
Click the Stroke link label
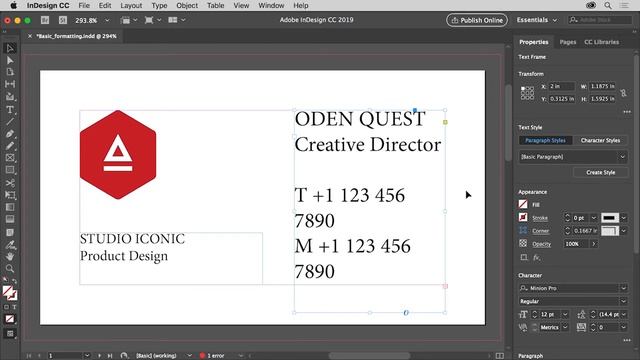pyautogui.click(x=540, y=218)
